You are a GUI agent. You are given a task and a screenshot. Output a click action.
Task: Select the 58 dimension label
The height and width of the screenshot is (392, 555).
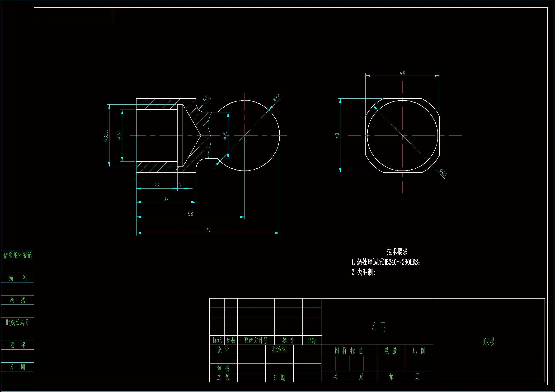tap(190, 214)
